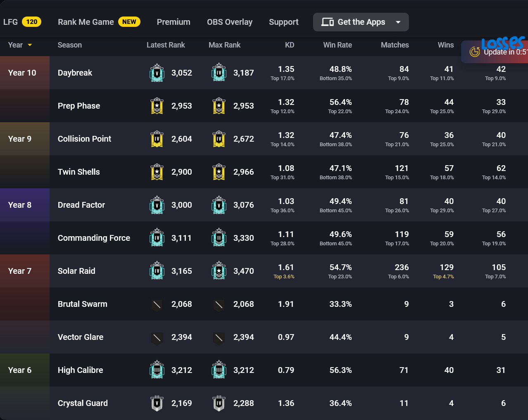Screen dimensions: 528x420
Task: Click Twin Shells latest rank emblem
Action: pos(157,172)
